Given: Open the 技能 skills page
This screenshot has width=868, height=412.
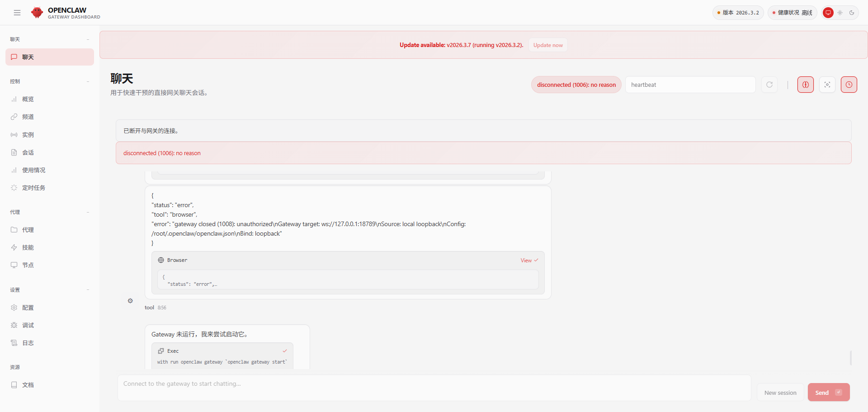Looking at the screenshot, I should point(50,247).
